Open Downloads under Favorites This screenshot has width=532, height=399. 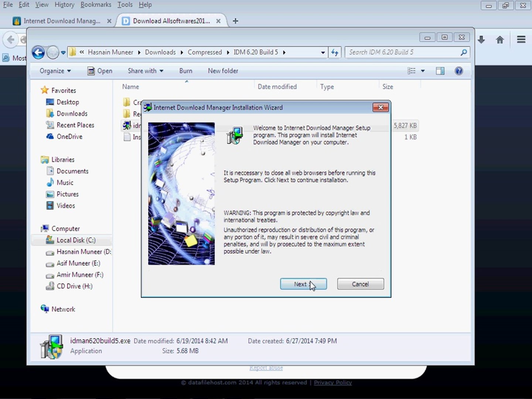click(x=72, y=113)
